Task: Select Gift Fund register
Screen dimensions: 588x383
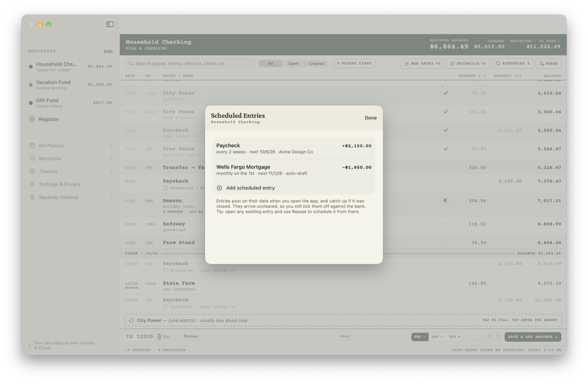Action: [x=71, y=103]
